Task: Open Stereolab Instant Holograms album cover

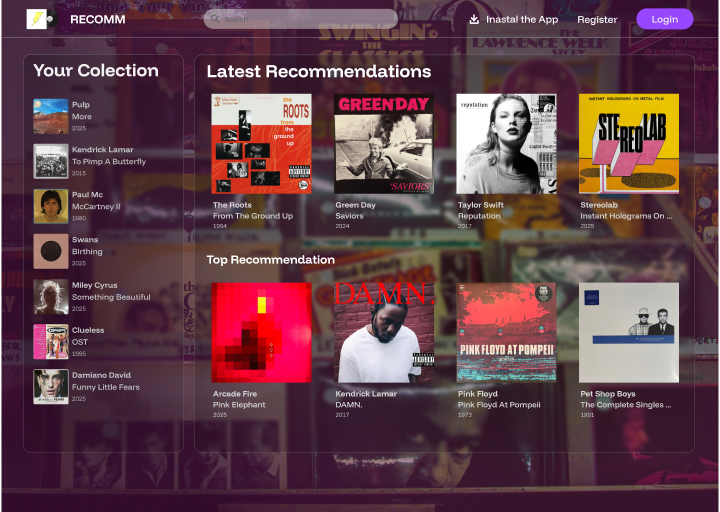Action: click(x=629, y=144)
